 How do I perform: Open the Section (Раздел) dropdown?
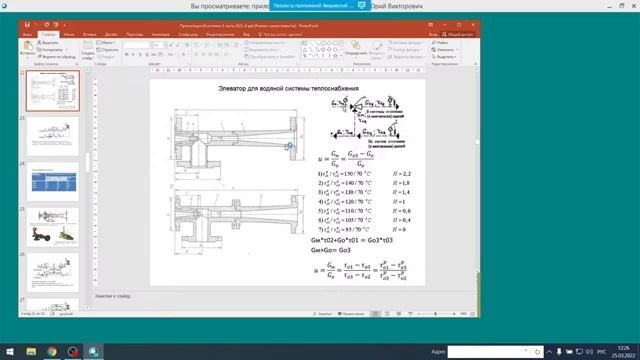coord(107,57)
